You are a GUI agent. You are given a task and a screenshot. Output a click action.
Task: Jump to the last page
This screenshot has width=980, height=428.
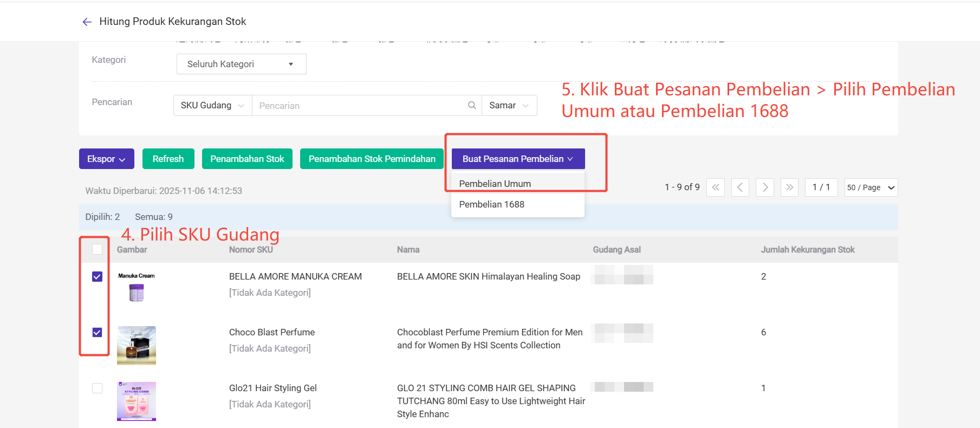click(x=789, y=187)
